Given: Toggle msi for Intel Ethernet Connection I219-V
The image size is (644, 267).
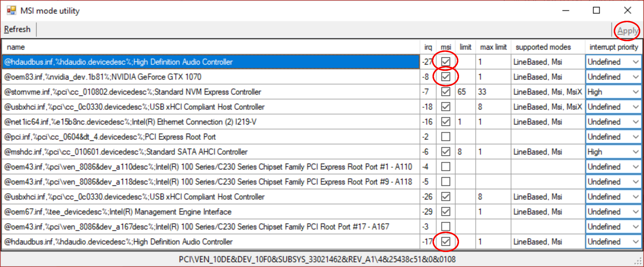Looking at the screenshot, I should [445, 122].
